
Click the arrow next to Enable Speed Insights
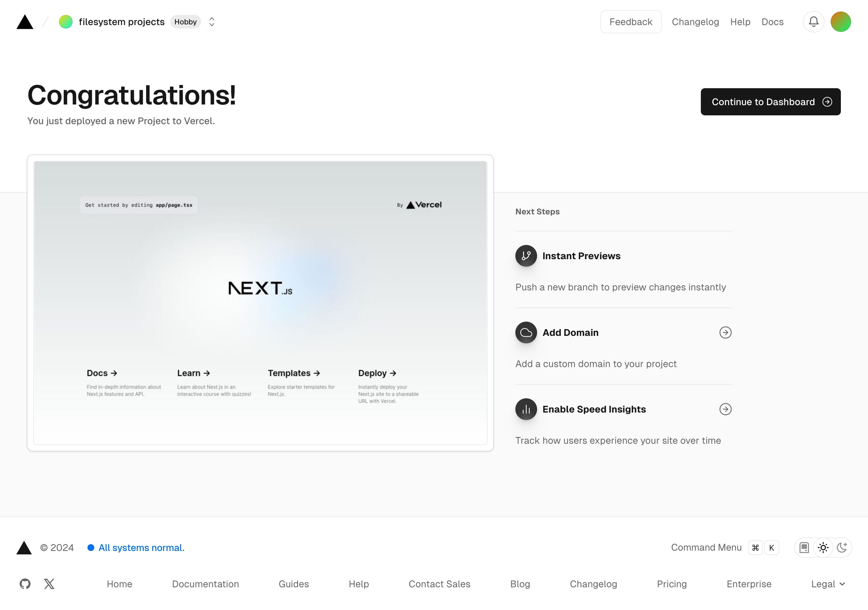tap(725, 409)
